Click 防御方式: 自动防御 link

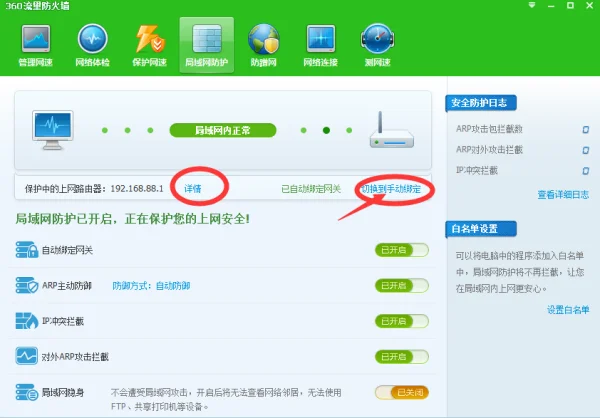151,286
